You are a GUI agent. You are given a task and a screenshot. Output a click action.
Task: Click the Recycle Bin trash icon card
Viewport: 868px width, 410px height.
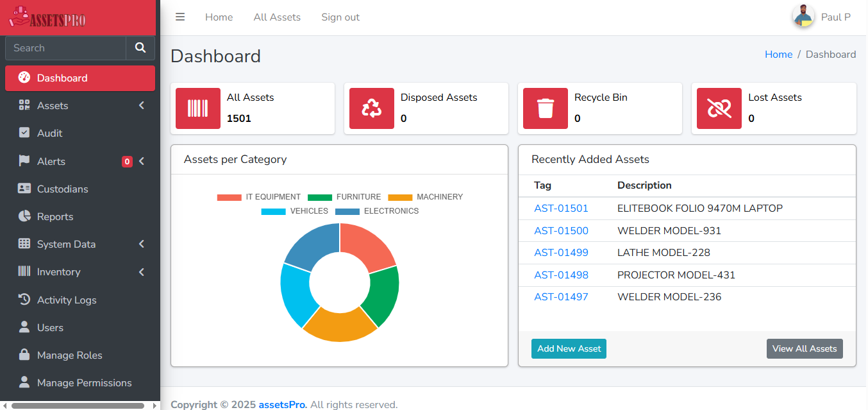pos(546,108)
